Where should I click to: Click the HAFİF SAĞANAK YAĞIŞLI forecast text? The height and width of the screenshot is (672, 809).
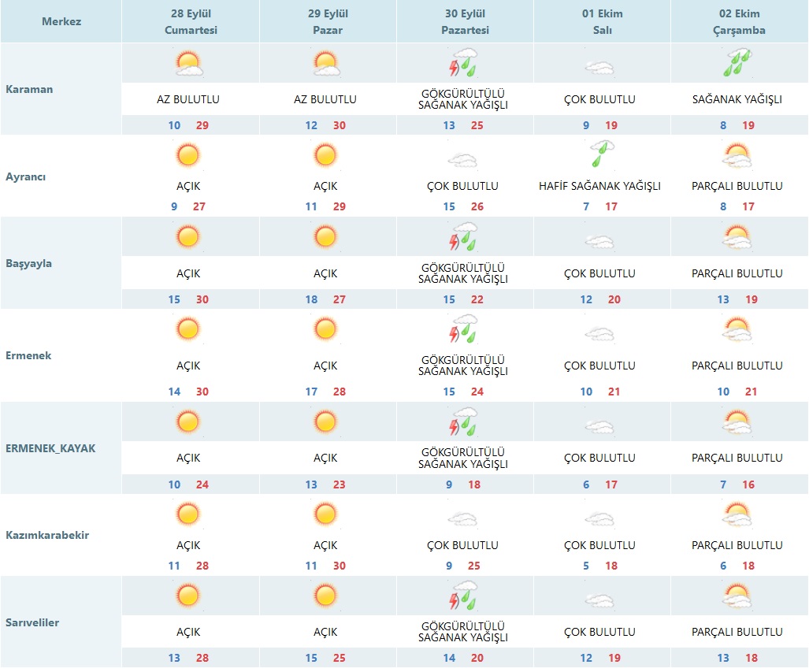click(x=599, y=187)
